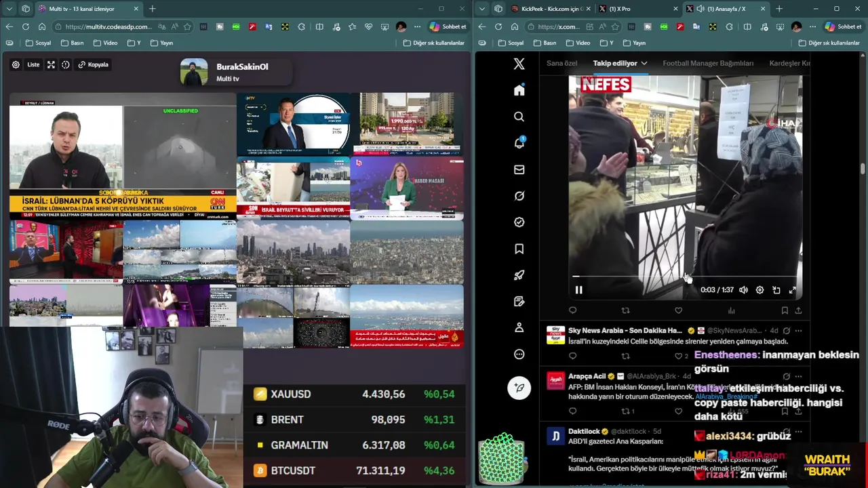Open More options circle in X sidebar
868x488 pixels.
(x=519, y=354)
